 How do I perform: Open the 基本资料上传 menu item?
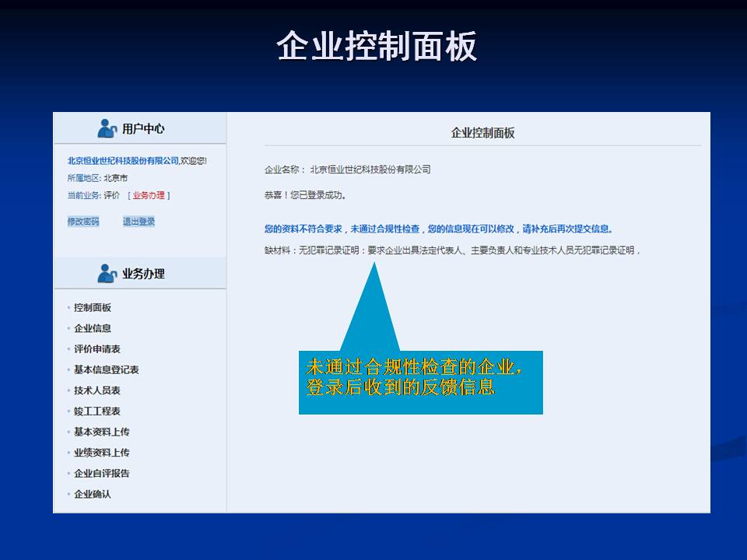101,432
